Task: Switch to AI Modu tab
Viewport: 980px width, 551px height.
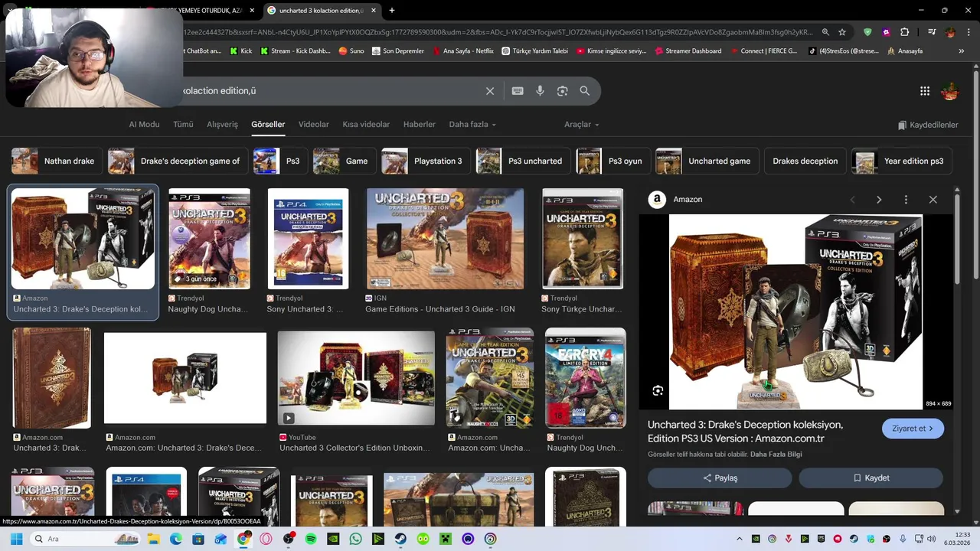Action: click(144, 125)
